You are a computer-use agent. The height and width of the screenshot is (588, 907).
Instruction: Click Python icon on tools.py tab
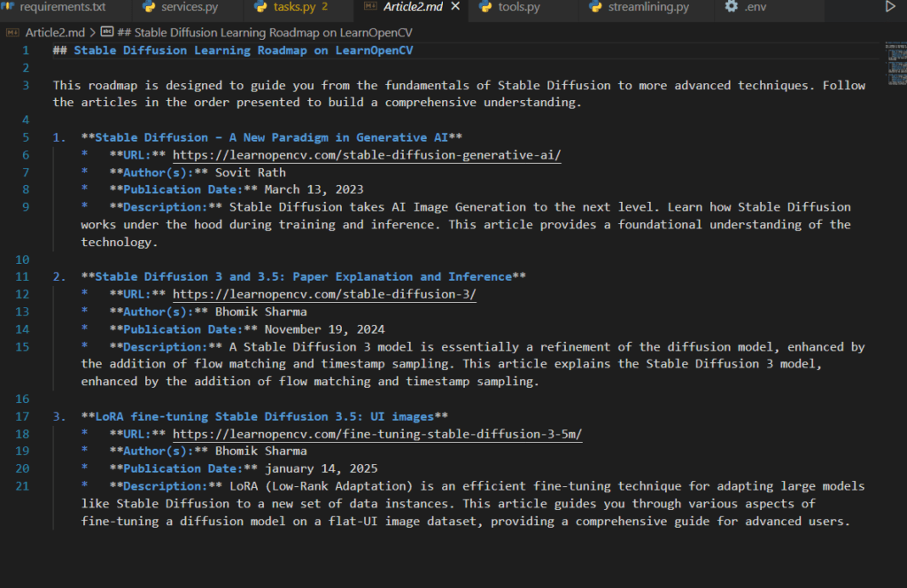tap(485, 7)
